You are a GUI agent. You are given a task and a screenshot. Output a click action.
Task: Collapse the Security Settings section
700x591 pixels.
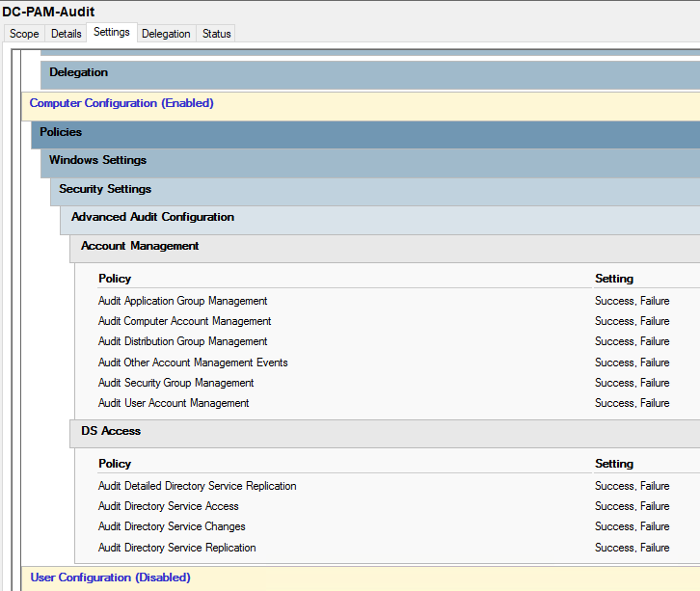click(105, 189)
